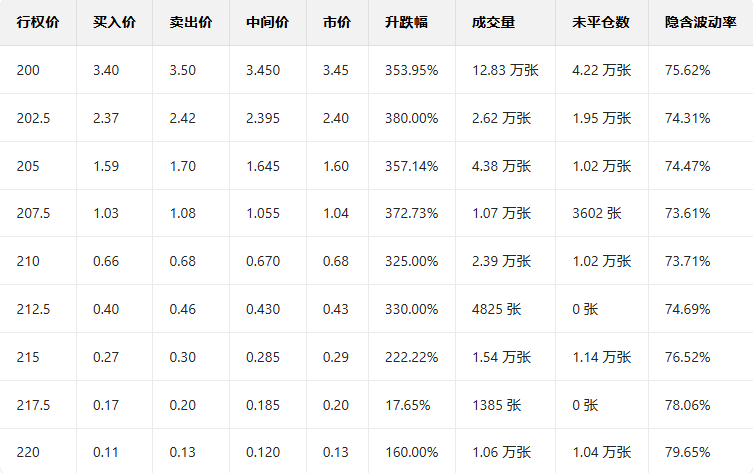Click the 12.83 万张 volume cell
Image resolution: width=753 pixels, height=473 pixels.
(501, 70)
